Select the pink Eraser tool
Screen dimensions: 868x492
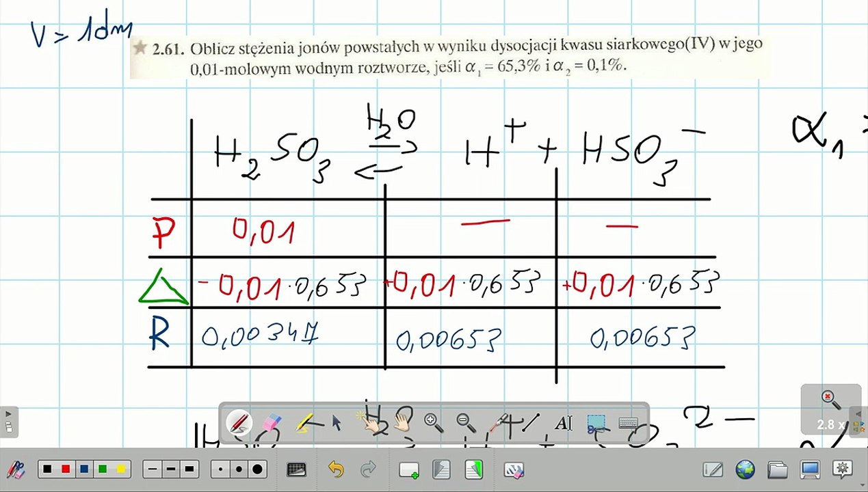pos(272,423)
